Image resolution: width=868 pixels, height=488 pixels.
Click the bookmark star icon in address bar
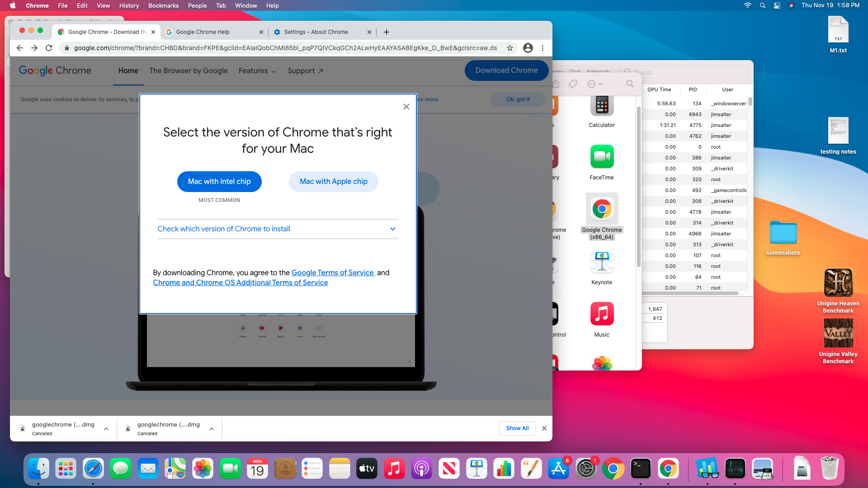pos(510,47)
